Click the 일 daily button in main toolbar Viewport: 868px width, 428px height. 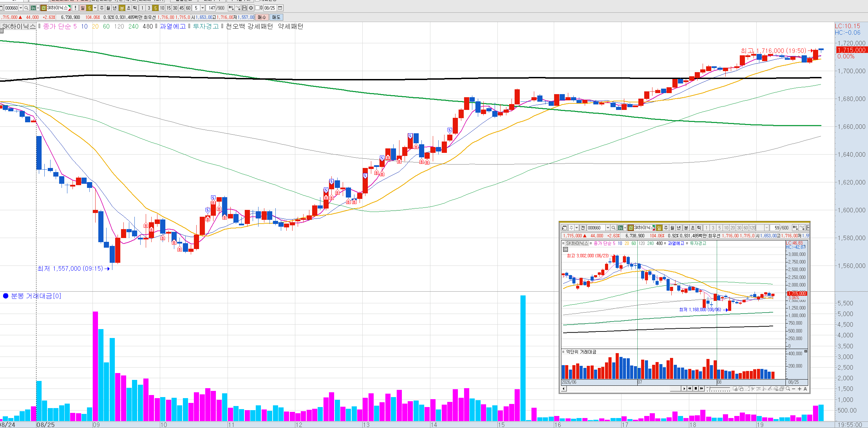point(83,8)
